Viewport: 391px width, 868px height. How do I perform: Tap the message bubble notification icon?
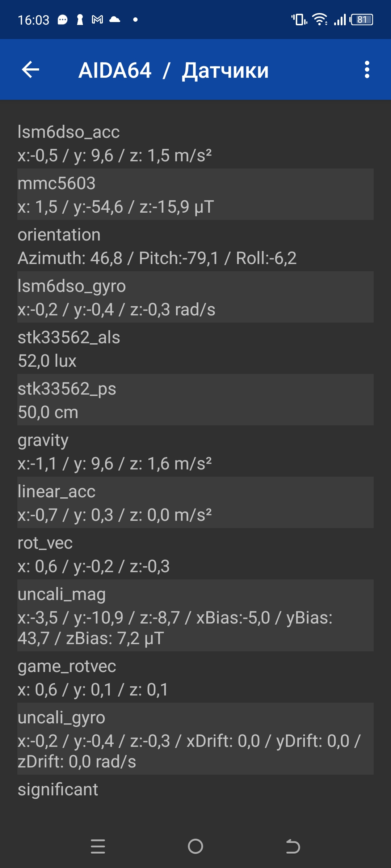click(63, 20)
